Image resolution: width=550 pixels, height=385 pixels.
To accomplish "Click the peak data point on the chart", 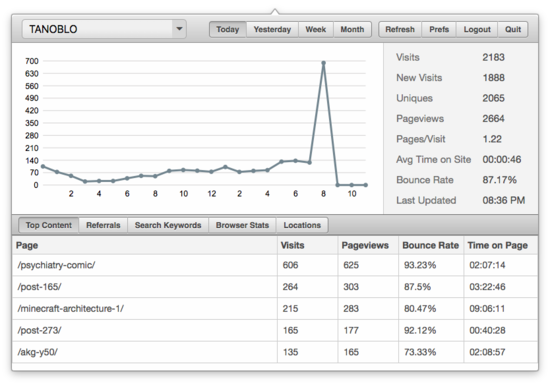I will pyautogui.click(x=323, y=63).
